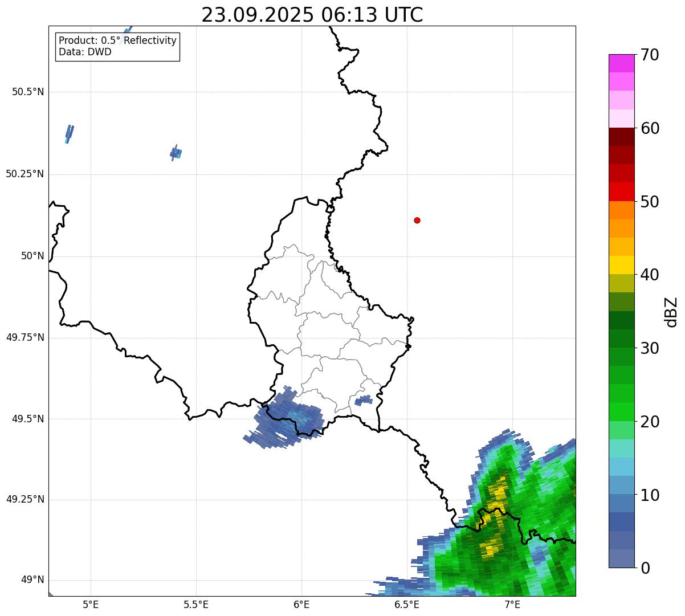Screen dimensions: 685x616
Task: Click the 49.75°N latitude label
Action: pos(25,337)
